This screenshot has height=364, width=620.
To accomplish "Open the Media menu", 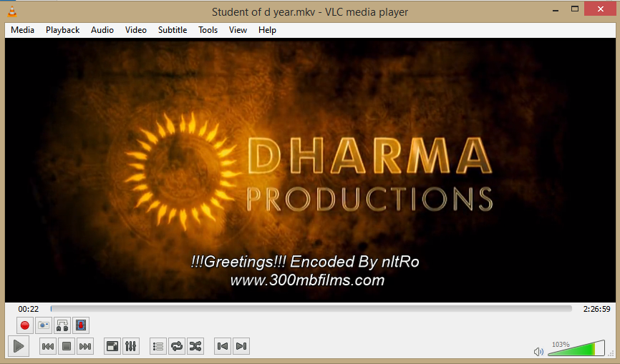I will tap(22, 30).
